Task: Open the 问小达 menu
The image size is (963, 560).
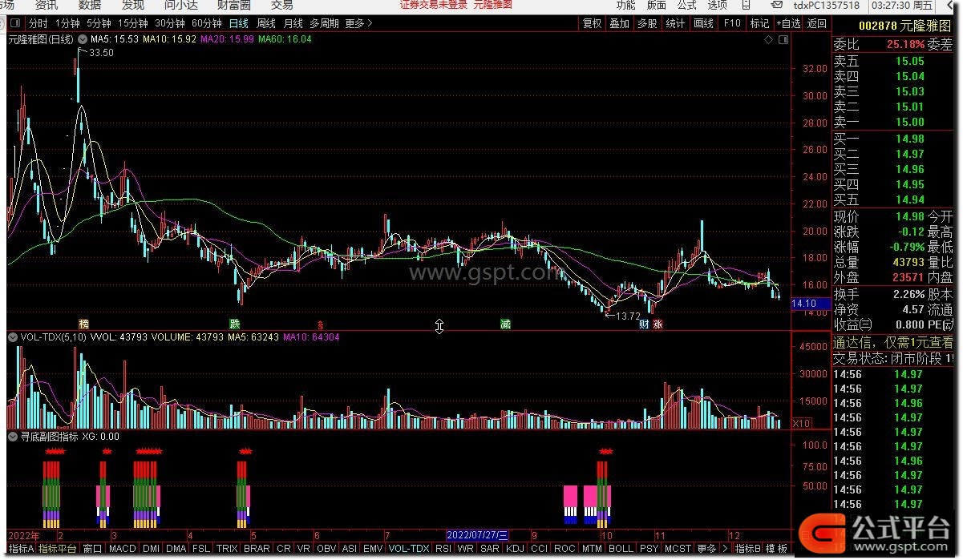Action: click(181, 5)
